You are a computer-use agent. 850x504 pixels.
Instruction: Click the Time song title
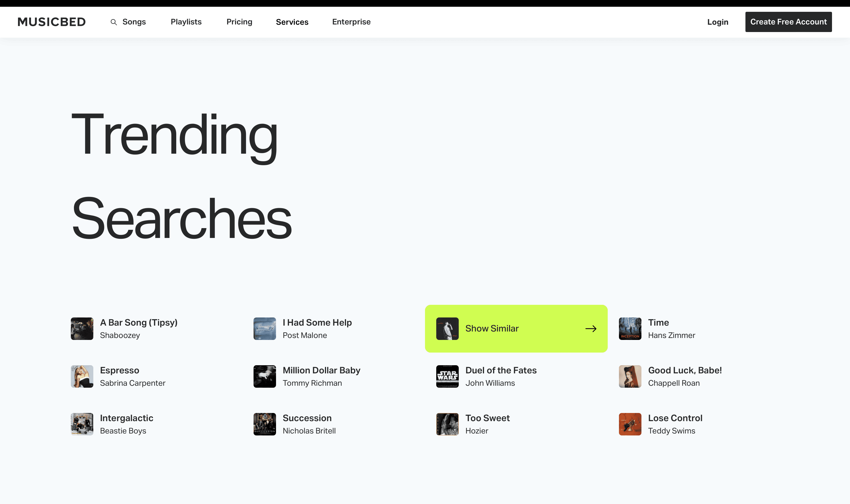pos(658,322)
